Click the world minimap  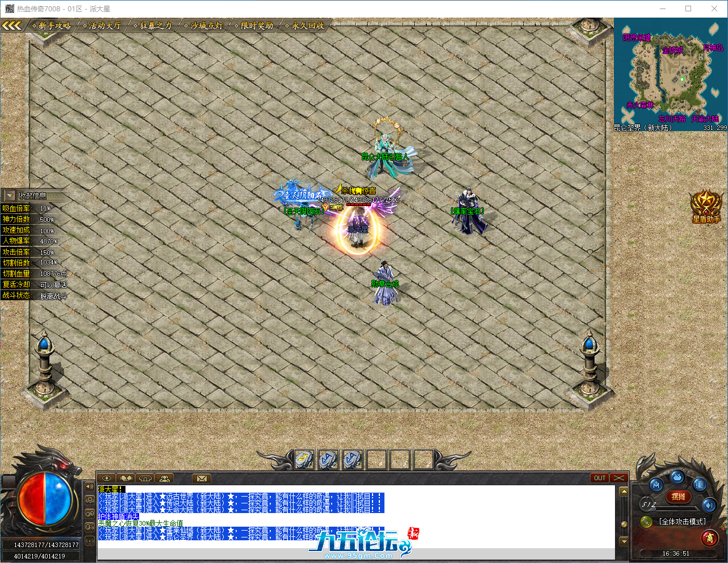(x=671, y=75)
